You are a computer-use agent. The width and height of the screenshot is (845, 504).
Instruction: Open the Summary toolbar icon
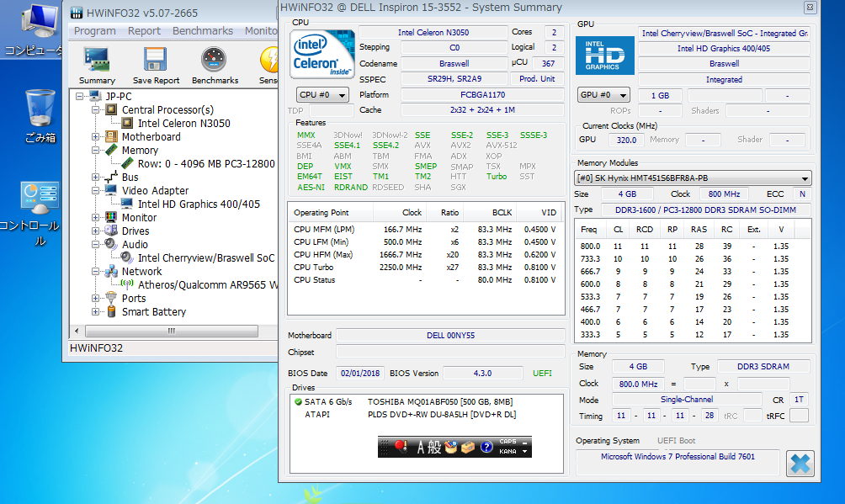[x=97, y=60]
